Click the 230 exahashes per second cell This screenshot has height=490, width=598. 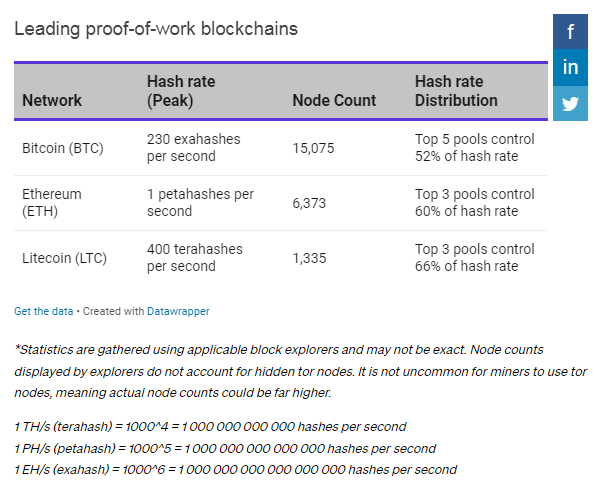[194, 148]
